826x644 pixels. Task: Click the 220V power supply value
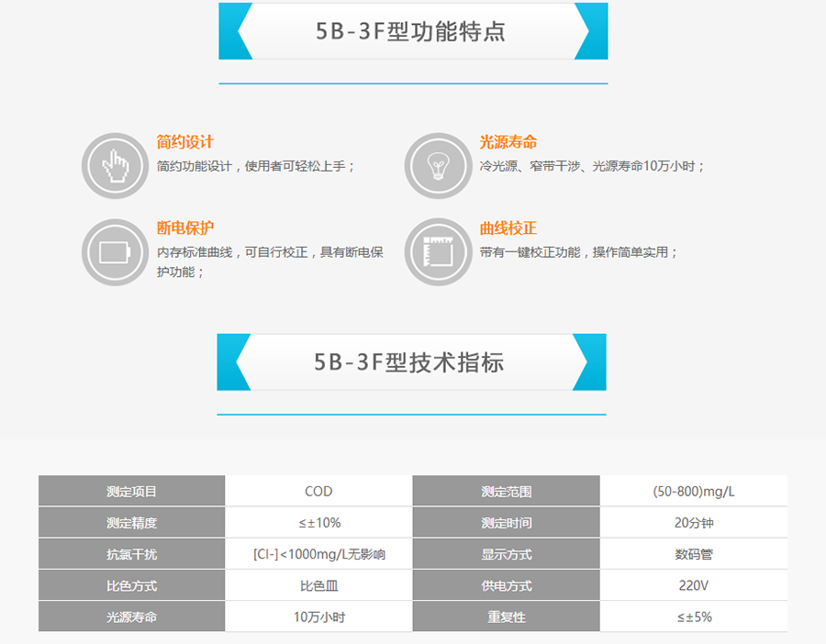pos(693,585)
